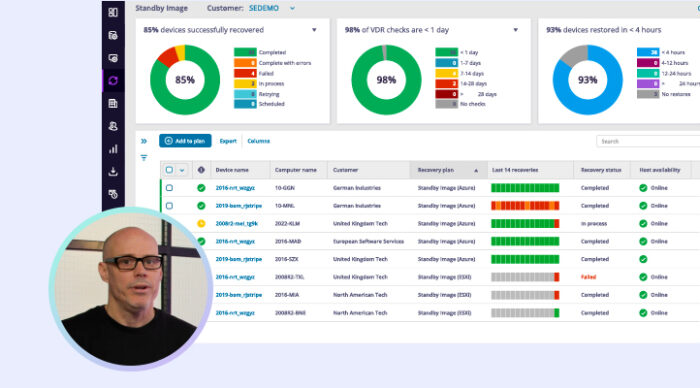Click yellow in-process status icon for 2022-KLM
Screen dimensions: 700x388
(201, 224)
